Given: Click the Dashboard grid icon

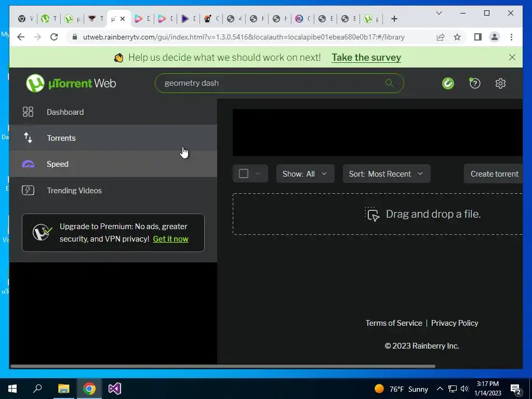Looking at the screenshot, I should (28, 112).
